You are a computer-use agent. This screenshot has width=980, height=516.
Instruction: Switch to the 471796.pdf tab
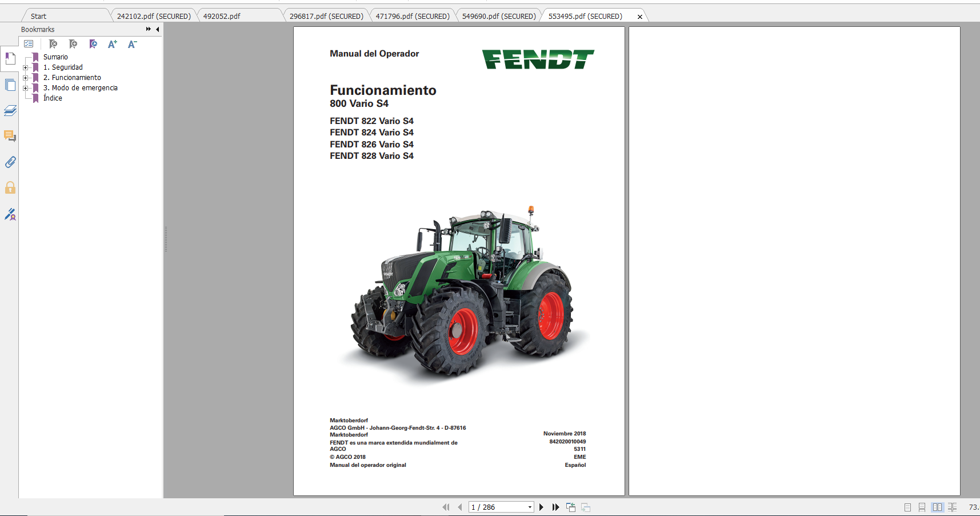tap(413, 16)
